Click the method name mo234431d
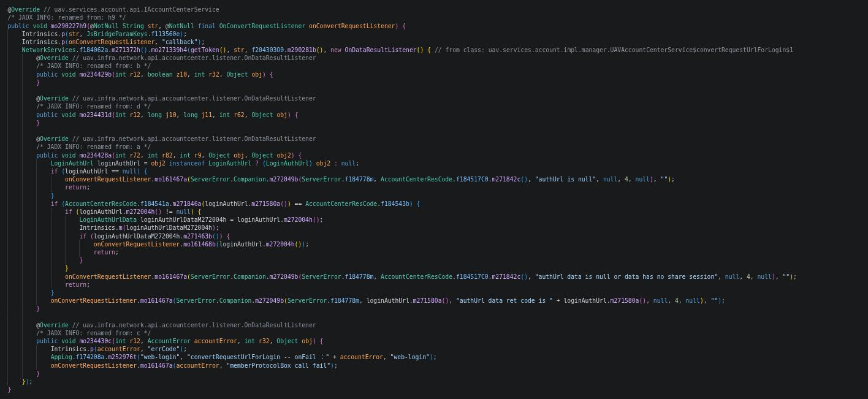868x399 pixels. pyautogui.click(x=95, y=115)
